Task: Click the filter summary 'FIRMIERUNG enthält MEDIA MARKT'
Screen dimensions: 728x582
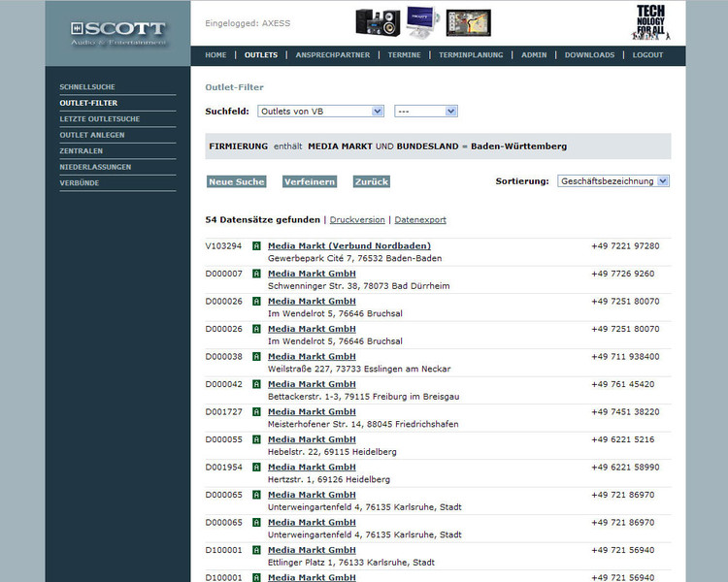Action: [x=290, y=146]
